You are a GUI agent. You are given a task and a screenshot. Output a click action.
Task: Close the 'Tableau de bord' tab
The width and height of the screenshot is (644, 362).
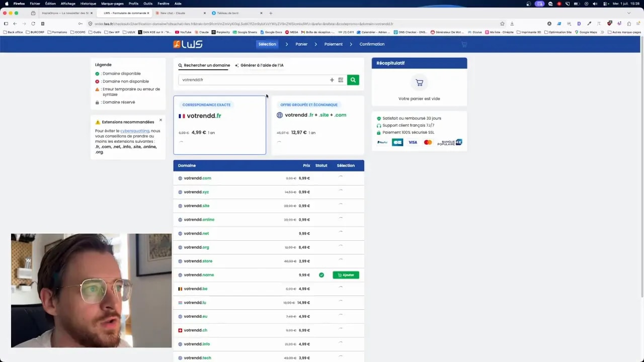coord(261,13)
